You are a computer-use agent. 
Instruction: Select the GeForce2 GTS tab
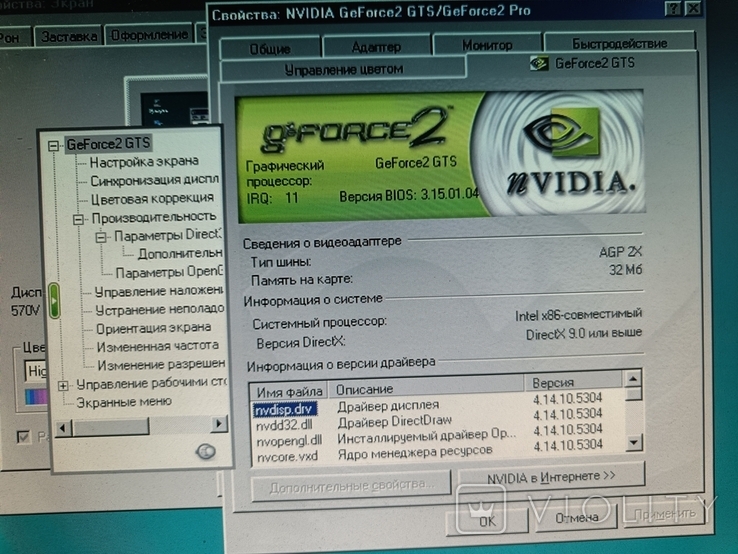coord(583,63)
